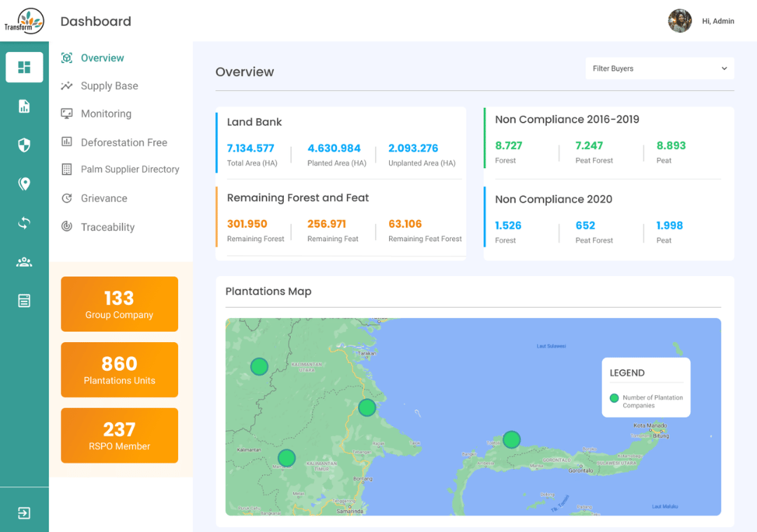The image size is (757, 532).
Task: Select Deforestation Free from the menu
Action: (x=123, y=142)
